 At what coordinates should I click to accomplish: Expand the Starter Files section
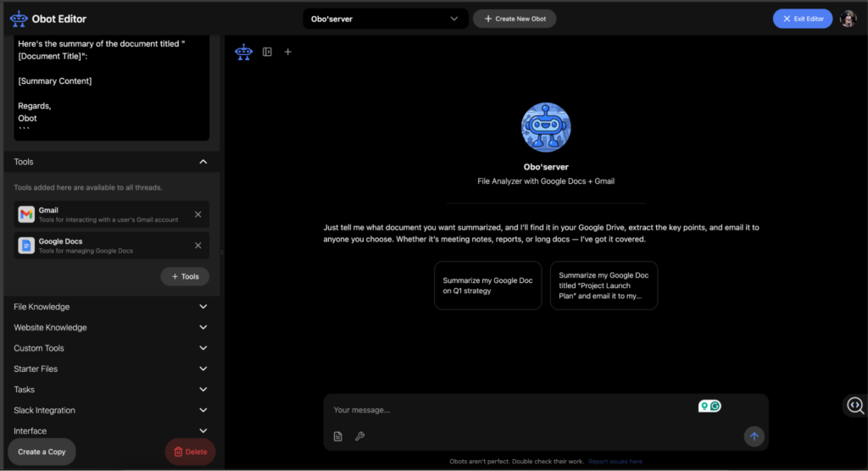[x=111, y=369]
